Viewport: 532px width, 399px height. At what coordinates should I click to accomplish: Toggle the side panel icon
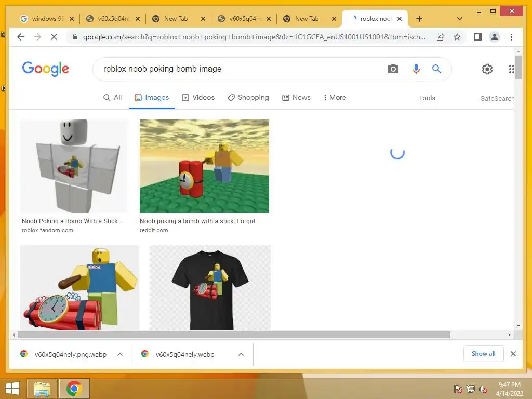tap(478, 37)
